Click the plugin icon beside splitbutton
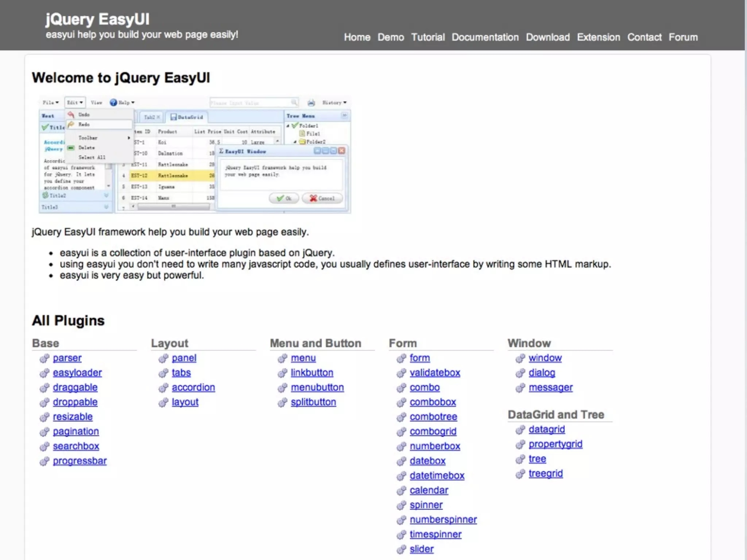 [282, 402]
